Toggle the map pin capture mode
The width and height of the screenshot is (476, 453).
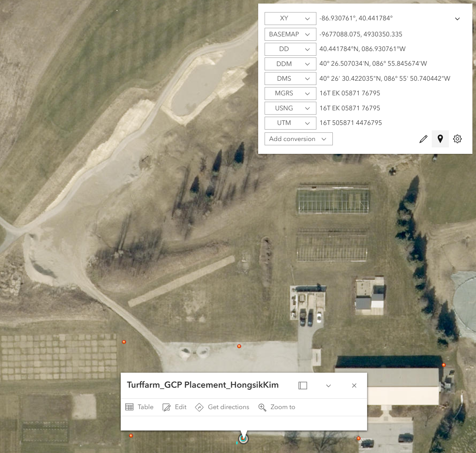pyautogui.click(x=440, y=139)
